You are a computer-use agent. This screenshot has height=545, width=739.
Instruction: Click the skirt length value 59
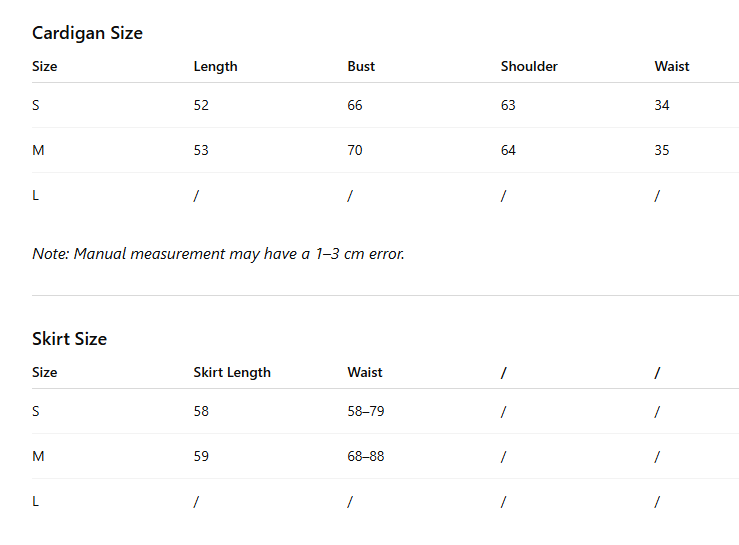coord(201,456)
